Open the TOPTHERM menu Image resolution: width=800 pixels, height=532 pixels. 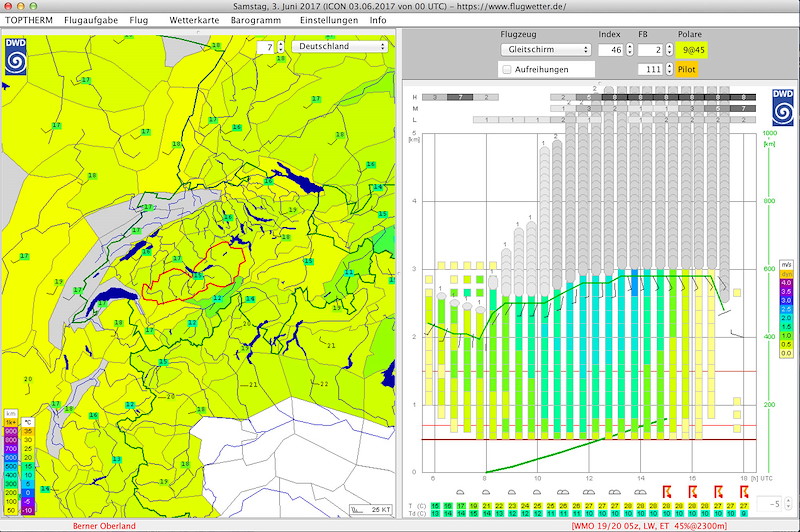[29, 20]
